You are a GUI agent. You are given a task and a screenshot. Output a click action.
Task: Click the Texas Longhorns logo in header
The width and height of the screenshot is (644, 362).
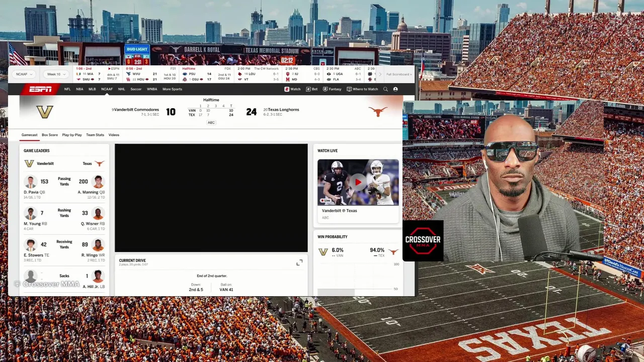(377, 111)
